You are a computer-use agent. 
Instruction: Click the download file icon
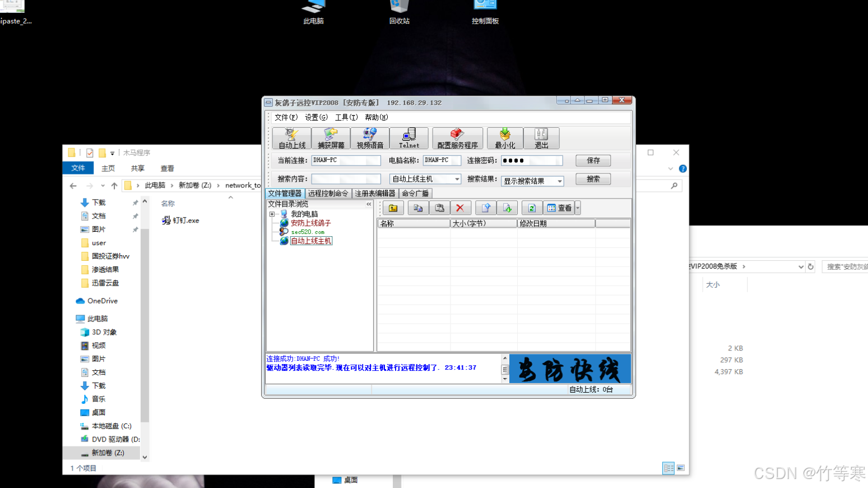[x=507, y=208]
